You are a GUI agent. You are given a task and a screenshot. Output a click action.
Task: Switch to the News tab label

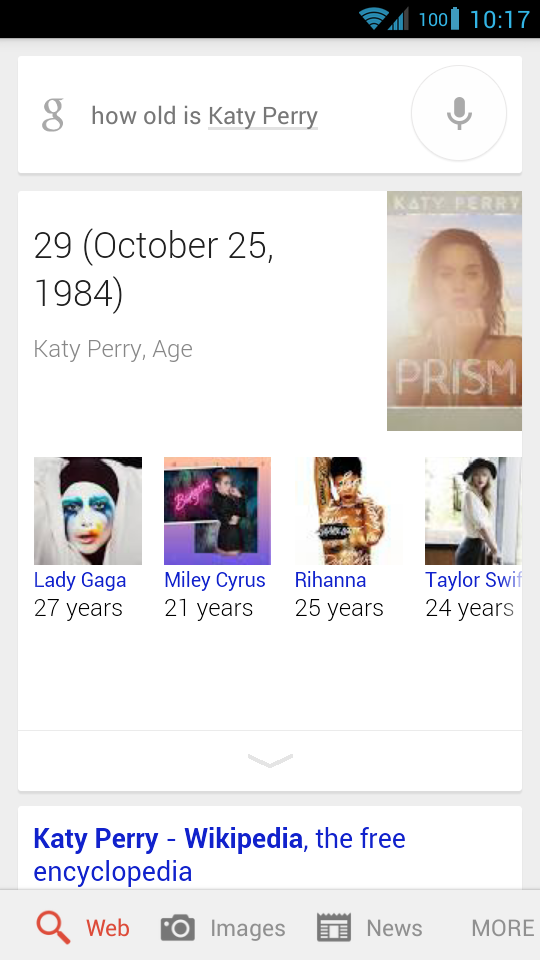click(x=394, y=928)
